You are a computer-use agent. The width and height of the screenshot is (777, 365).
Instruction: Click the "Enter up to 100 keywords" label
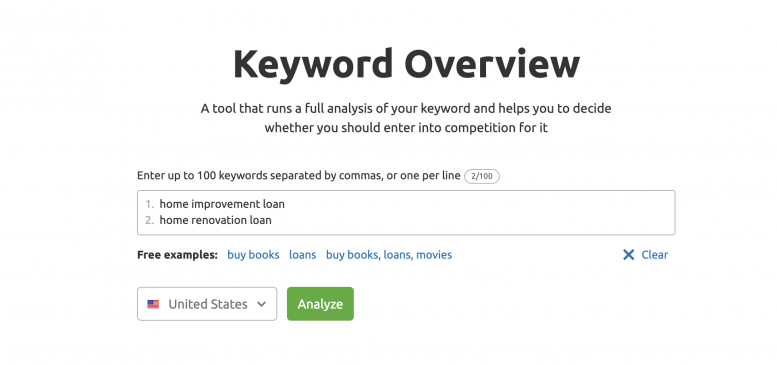[299, 176]
